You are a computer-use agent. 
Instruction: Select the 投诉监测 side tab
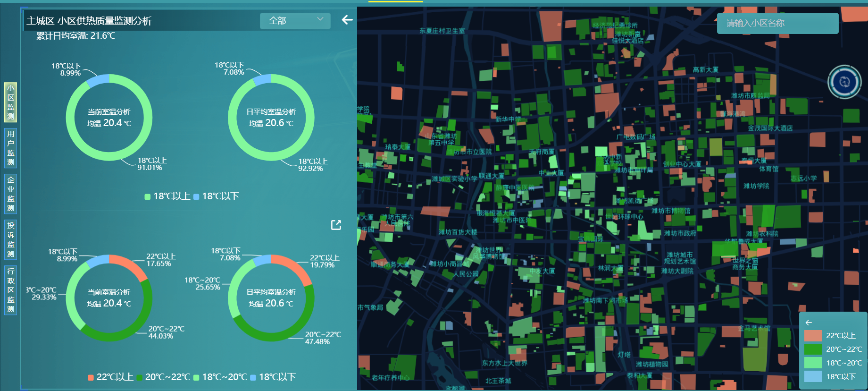coord(11,239)
